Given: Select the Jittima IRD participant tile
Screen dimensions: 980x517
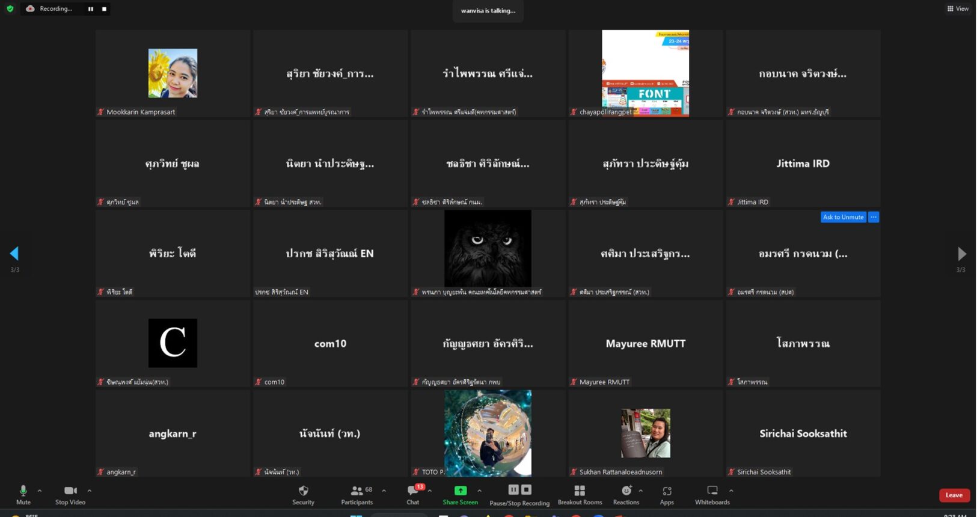Looking at the screenshot, I should [803, 164].
